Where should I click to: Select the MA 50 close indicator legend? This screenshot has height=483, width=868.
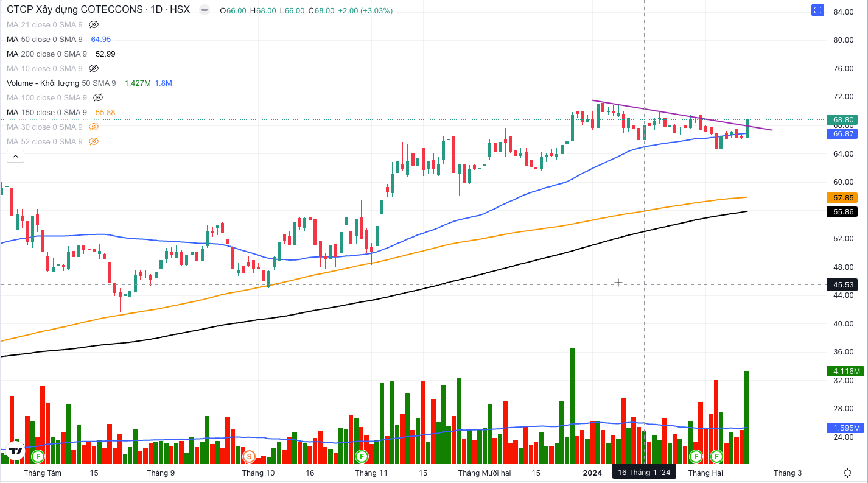click(44, 39)
